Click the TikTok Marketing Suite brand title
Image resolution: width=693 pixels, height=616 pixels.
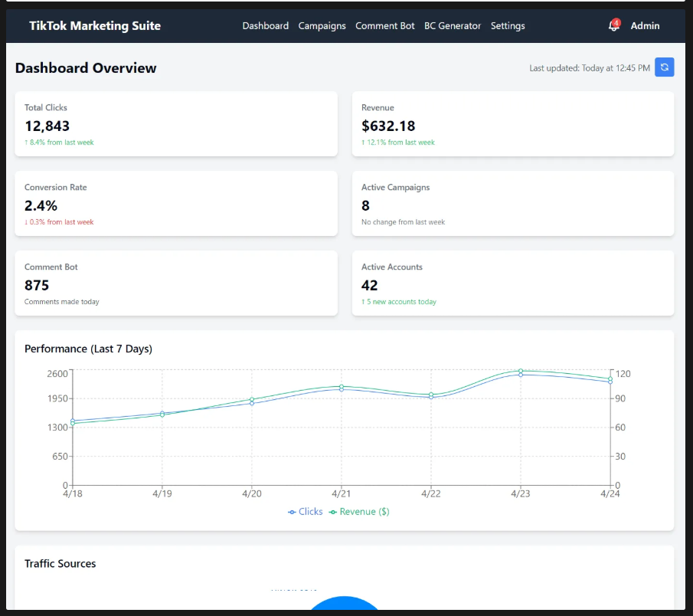click(x=95, y=26)
